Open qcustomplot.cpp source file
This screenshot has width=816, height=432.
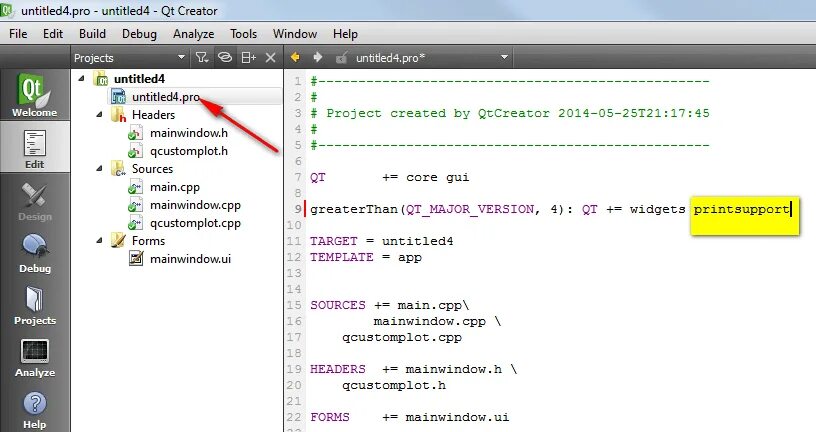tap(195, 223)
